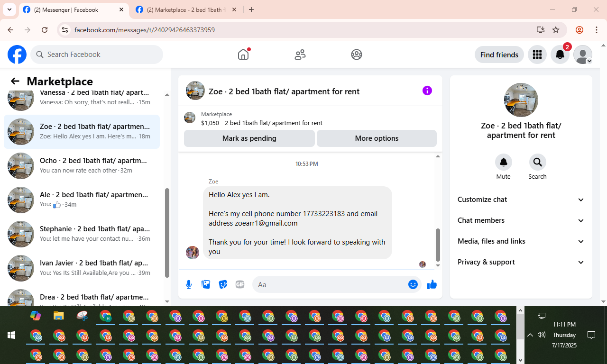
Task: Open File Explorer from the taskbar
Action: coord(59,315)
